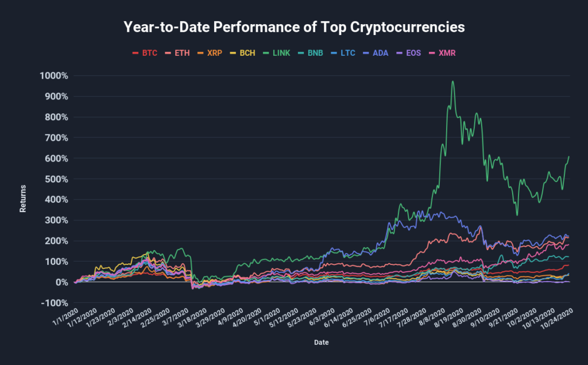Click the green LINK color marker

point(266,53)
